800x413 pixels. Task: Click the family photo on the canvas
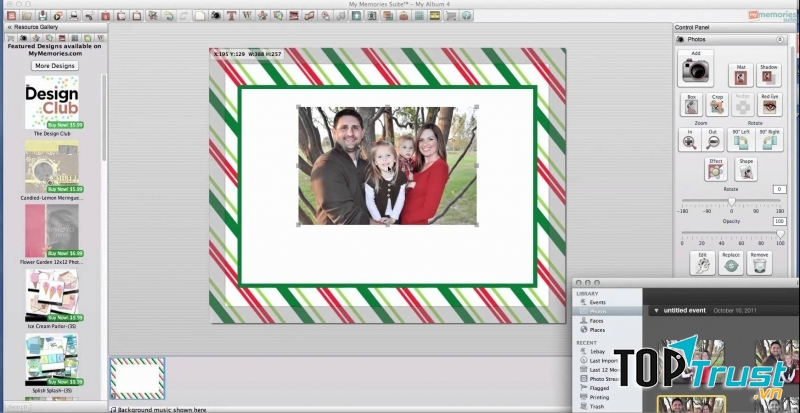387,165
